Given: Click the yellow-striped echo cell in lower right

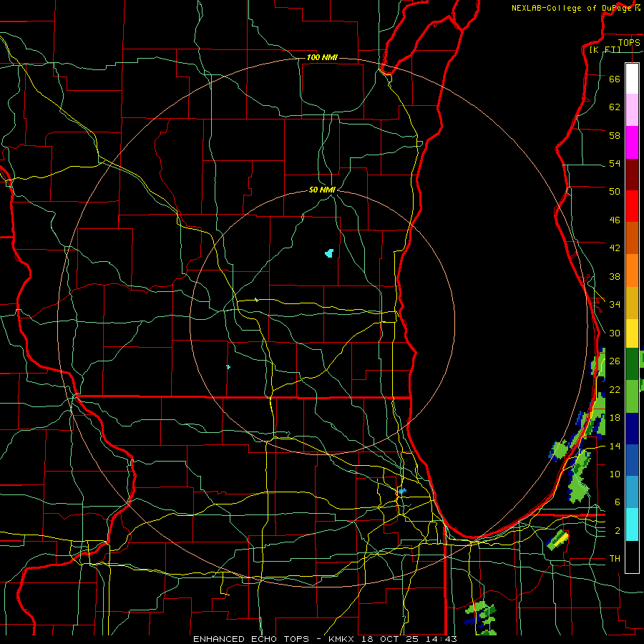Looking at the screenshot, I should (558, 540).
